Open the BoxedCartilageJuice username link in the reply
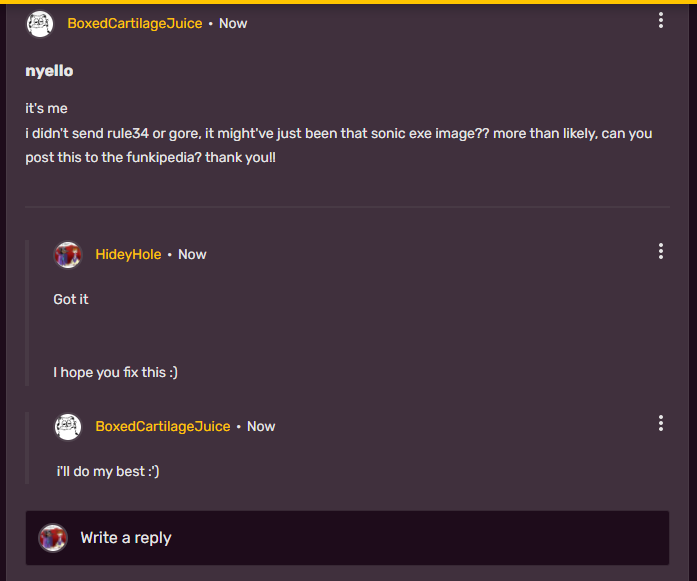The width and height of the screenshot is (697, 581). [x=162, y=426]
